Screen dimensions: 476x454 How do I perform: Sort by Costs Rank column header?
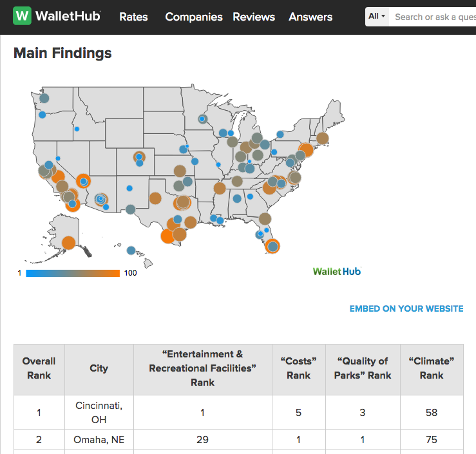click(x=299, y=370)
